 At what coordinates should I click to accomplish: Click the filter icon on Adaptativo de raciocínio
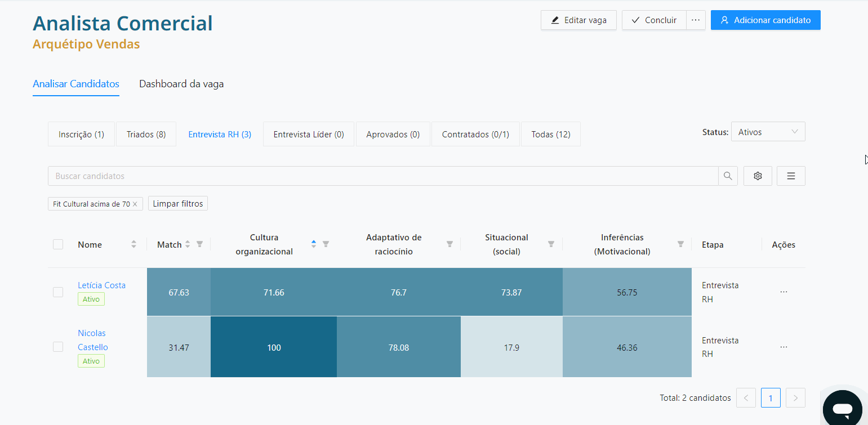pyautogui.click(x=449, y=244)
